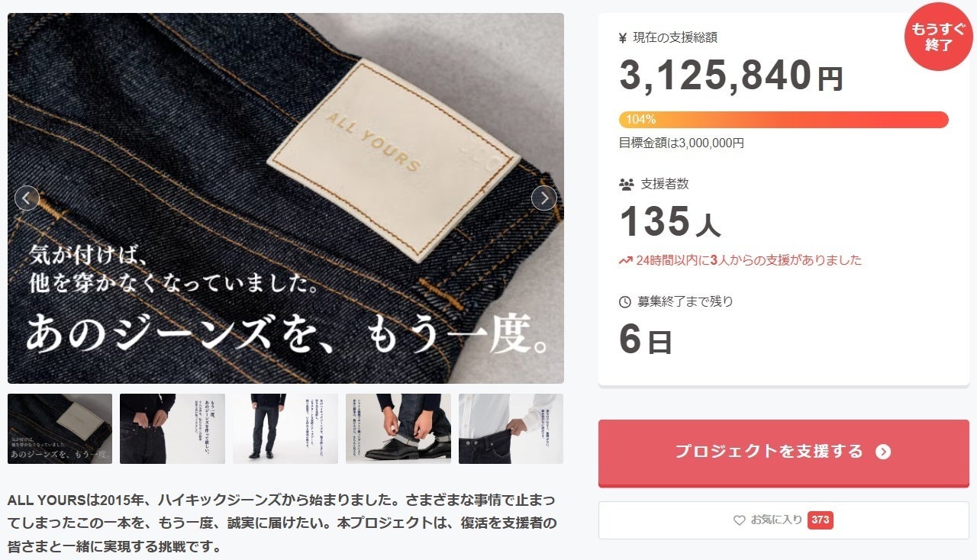Viewport: 977px width, 560px height.
Task: Select the first thumbnail with leather patch
Action: (60, 429)
